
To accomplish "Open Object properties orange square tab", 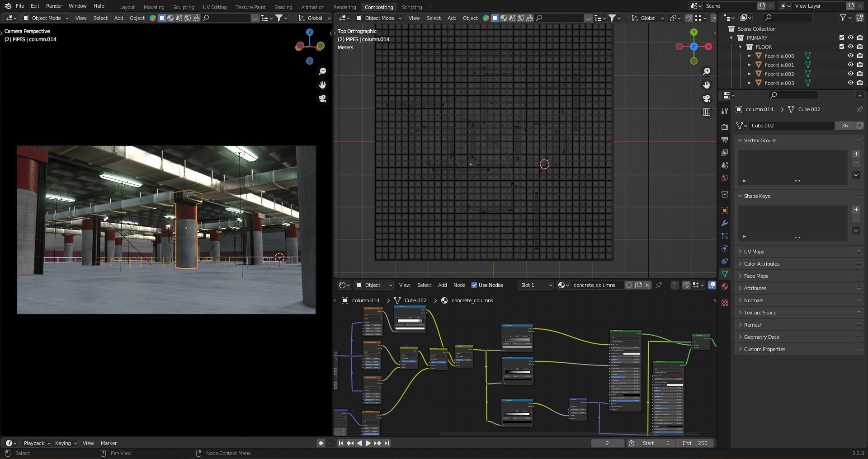I will 725,211.
